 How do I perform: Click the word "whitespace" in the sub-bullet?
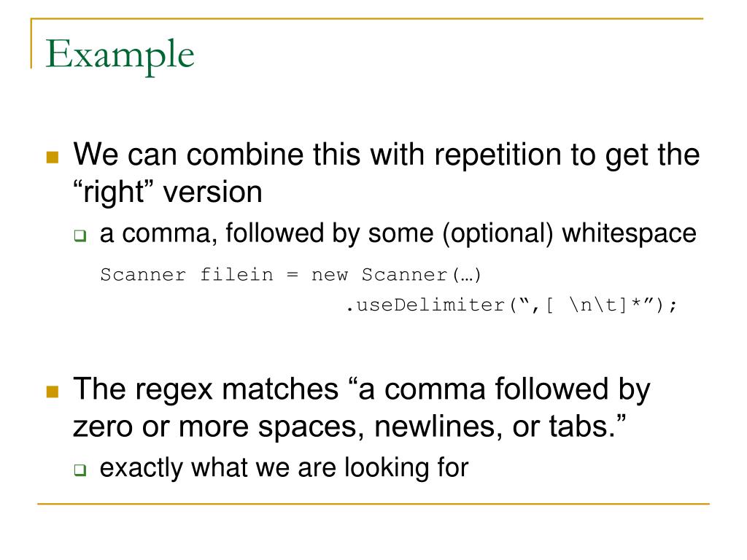629,233
